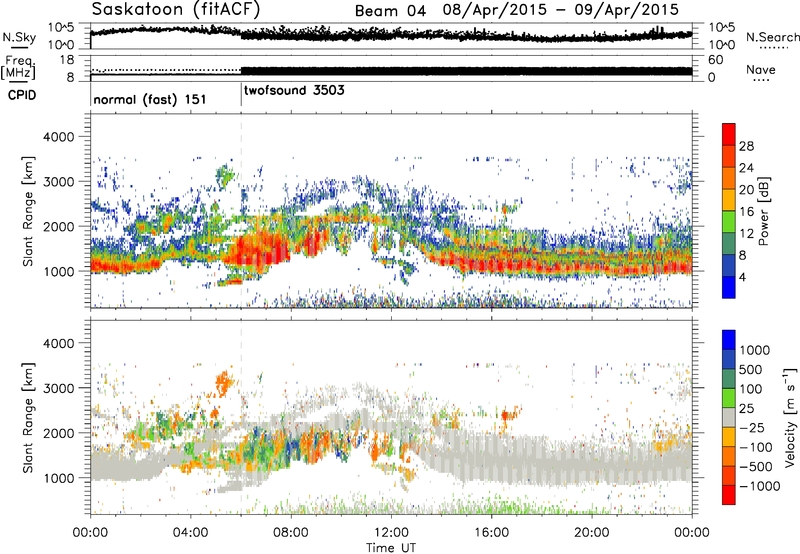Image resolution: width=800 pixels, height=554 pixels.
Task: Click the 'Beam 04' label
Action: tap(390, 11)
